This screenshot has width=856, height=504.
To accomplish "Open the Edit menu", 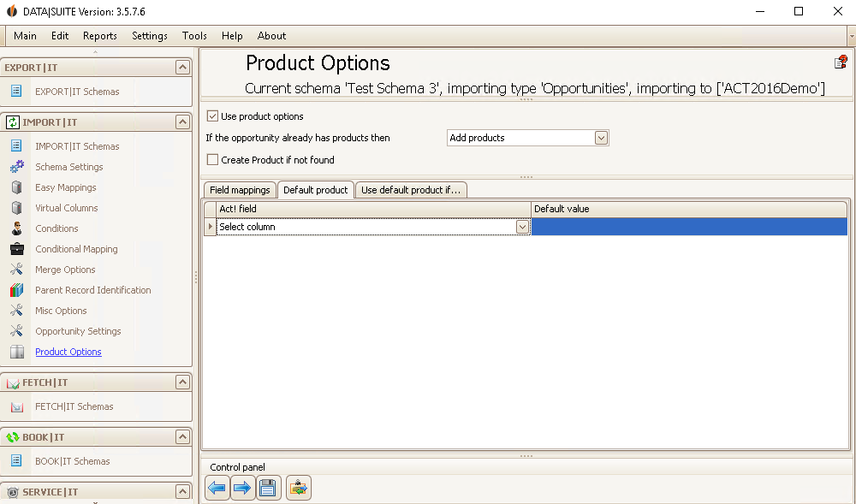I will tap(60, 35).
